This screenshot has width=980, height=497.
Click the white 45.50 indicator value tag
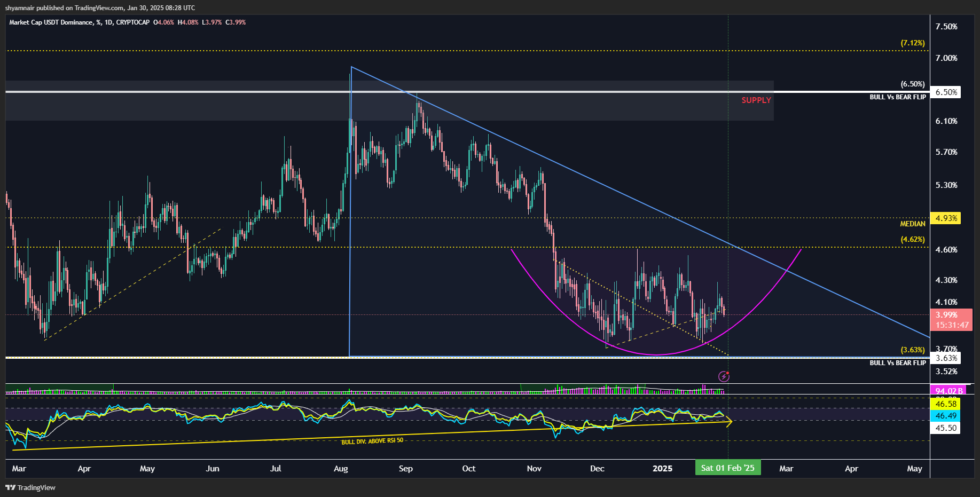click(x=945, y=428)
